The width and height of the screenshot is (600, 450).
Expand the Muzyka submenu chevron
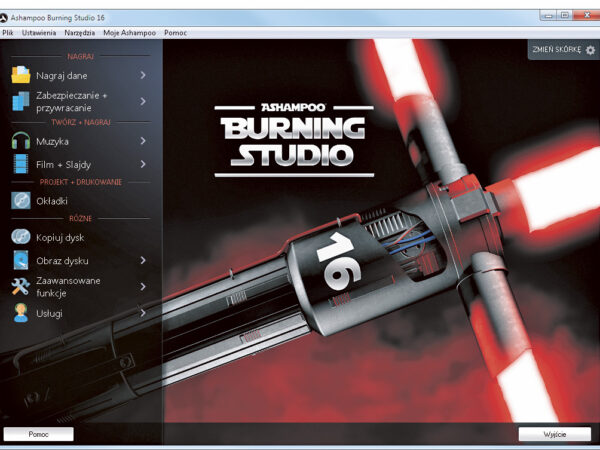pyautogui.click(x=144, y=142)
